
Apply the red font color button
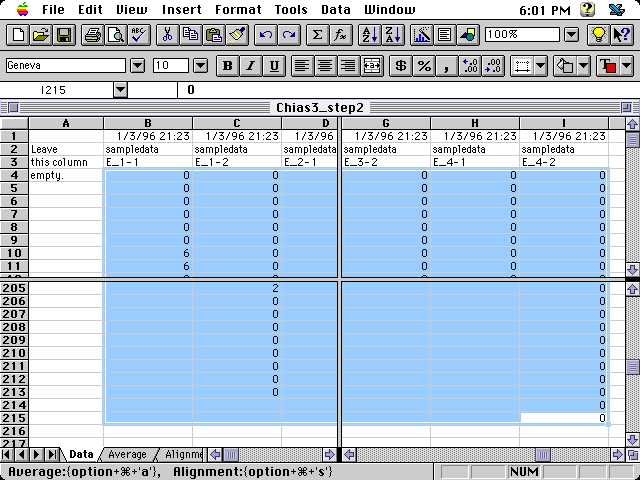tap(609, 66)
